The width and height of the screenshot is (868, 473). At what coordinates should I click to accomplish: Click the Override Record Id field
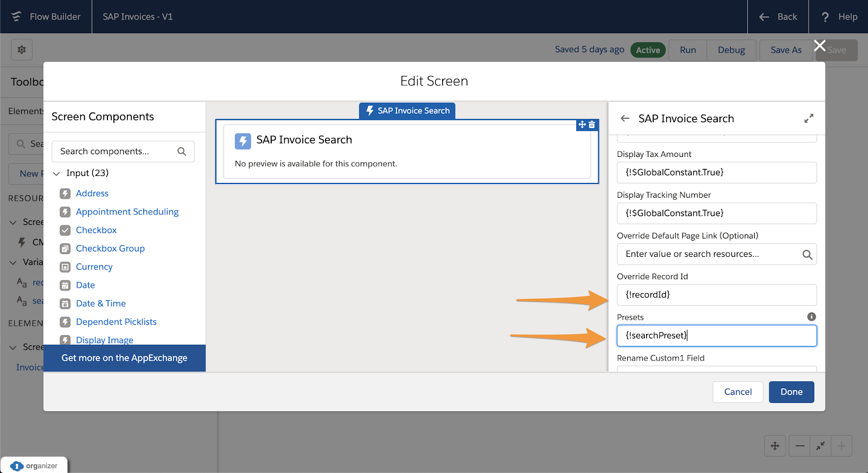[717, 295]
